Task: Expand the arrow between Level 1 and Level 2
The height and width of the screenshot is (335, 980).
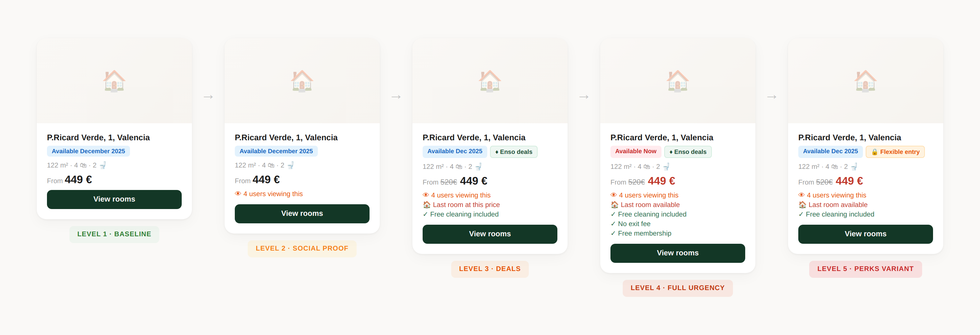Action: [209, 96]
